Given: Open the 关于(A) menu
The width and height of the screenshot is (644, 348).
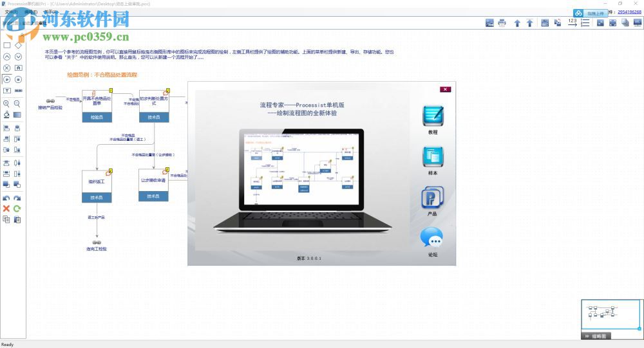Looking at the screenshot, I should click(x=50, y=12).
